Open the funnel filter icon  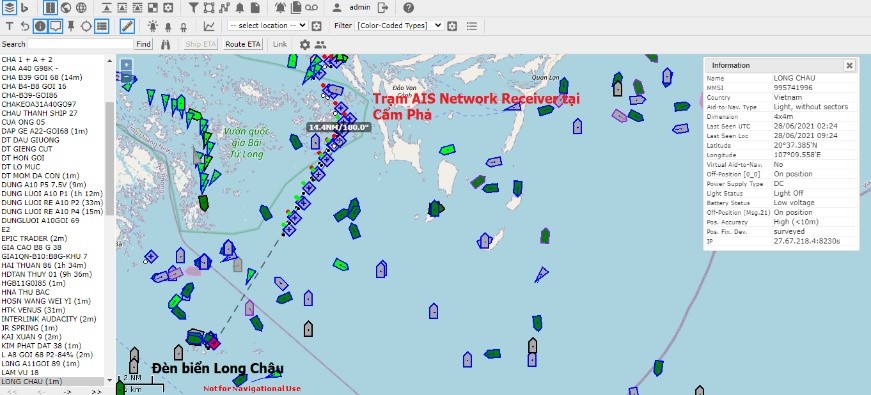click(x=193, y=8)
